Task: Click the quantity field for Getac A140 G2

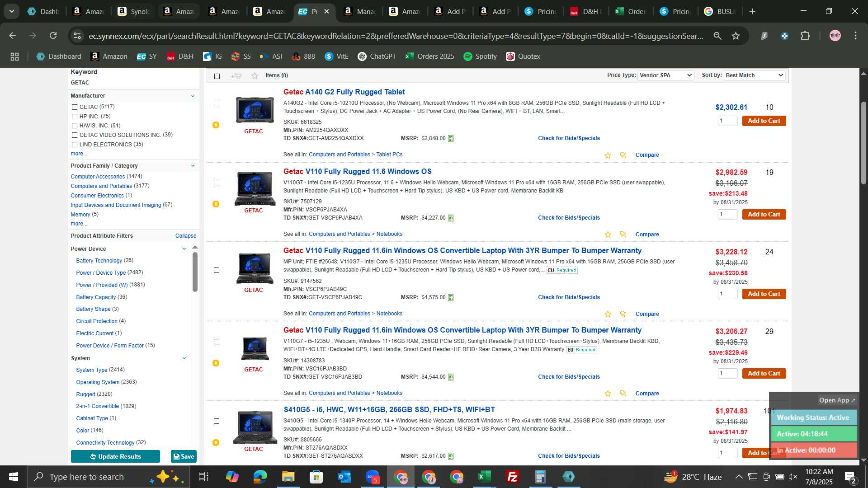Action: tap(727, 121)
